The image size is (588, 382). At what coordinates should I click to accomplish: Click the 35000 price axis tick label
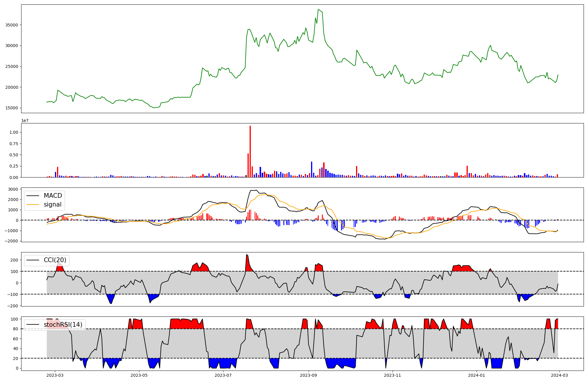point(12,25)
